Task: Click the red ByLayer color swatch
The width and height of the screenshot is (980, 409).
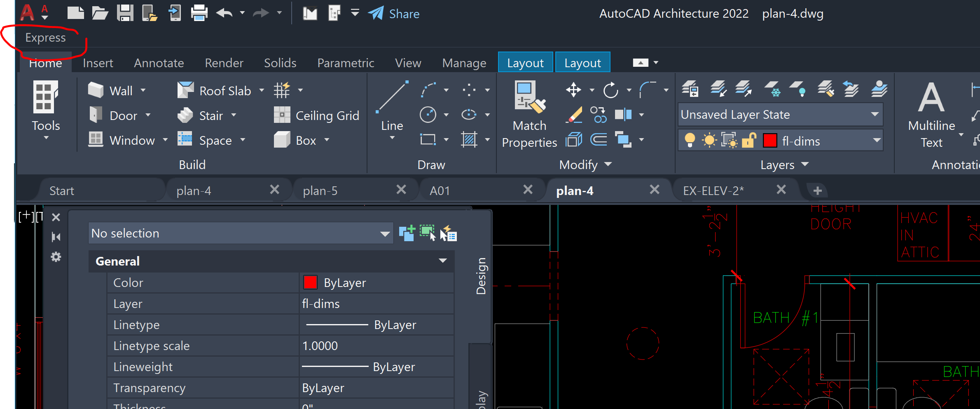Action: (x=309, y=282)
